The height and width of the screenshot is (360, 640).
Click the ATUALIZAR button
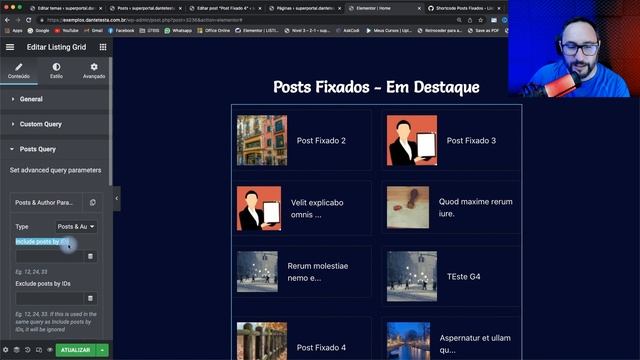76,350
